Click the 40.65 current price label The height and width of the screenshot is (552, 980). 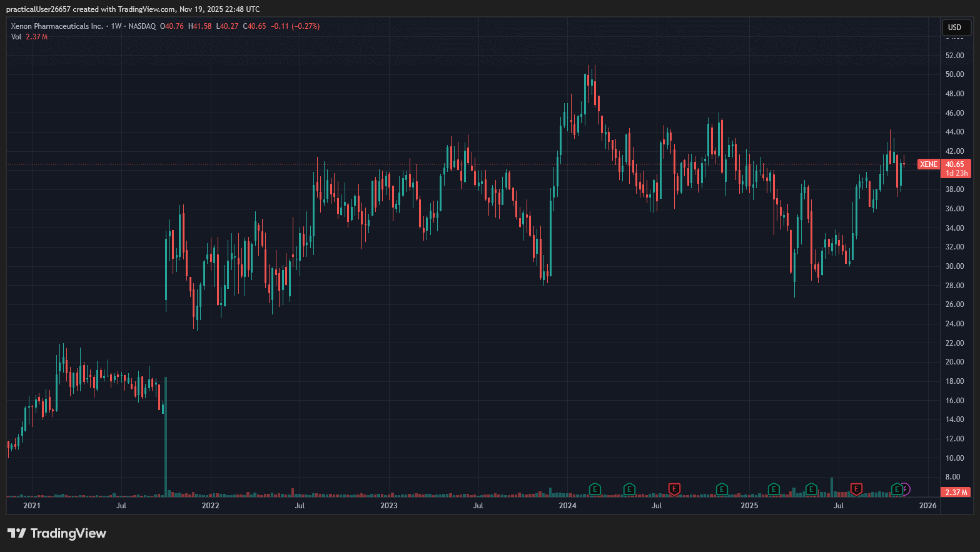point(955,164)
